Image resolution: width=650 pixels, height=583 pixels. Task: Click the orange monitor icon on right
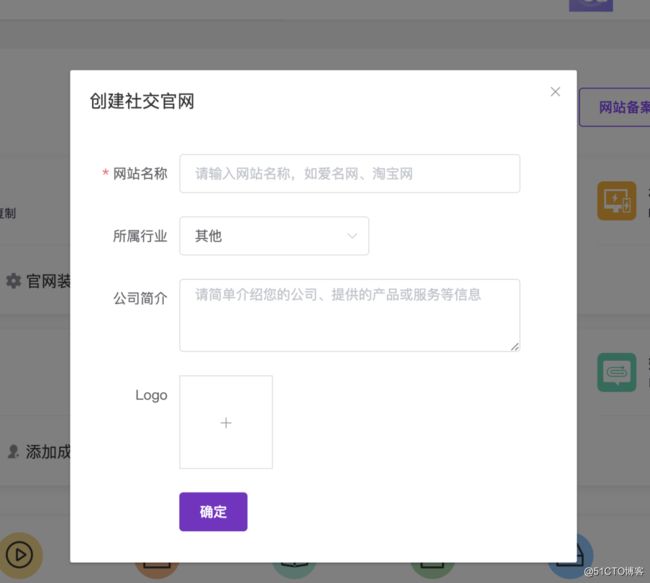coord(616,201)
